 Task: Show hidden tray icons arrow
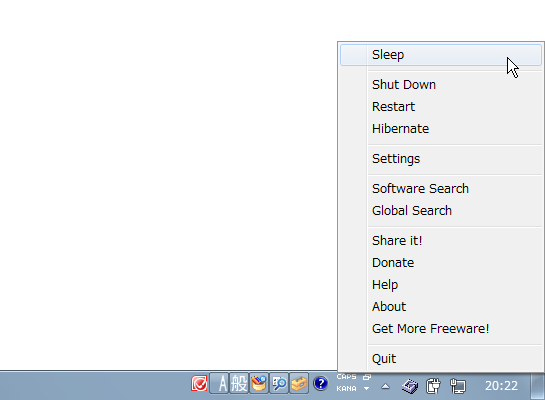[x=385, y=386]
